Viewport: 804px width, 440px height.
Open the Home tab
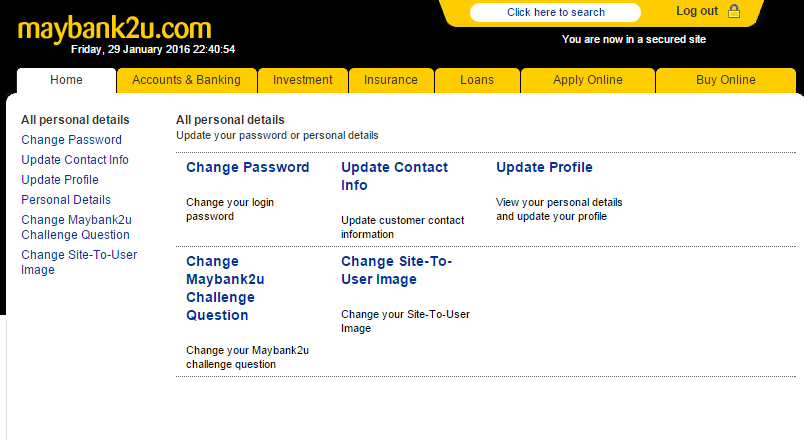tap(66, 80)
